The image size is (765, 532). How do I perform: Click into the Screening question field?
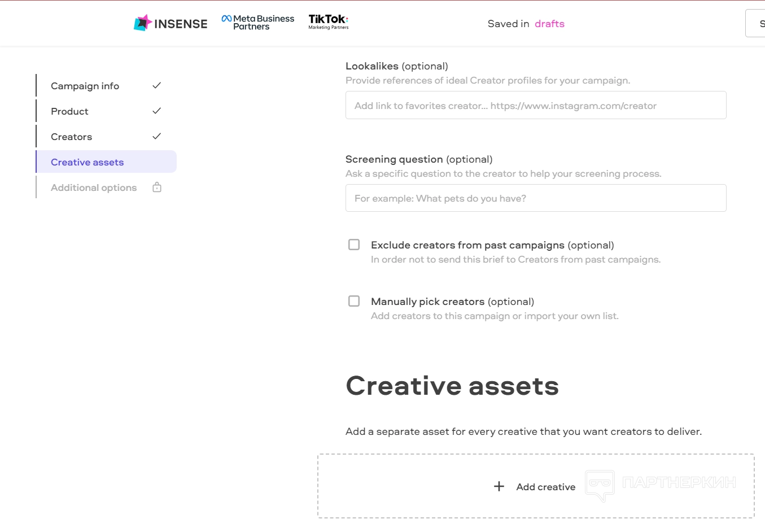[x=535, y=198]
